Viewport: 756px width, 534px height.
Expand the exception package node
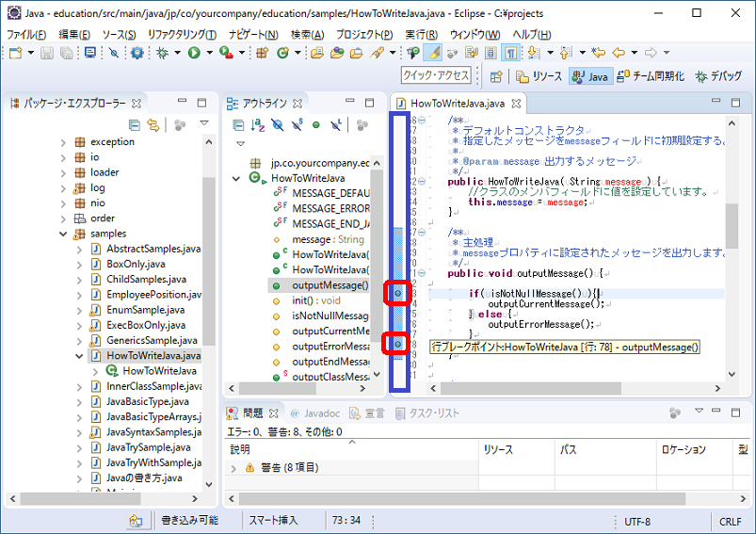(x=63, y=142)
